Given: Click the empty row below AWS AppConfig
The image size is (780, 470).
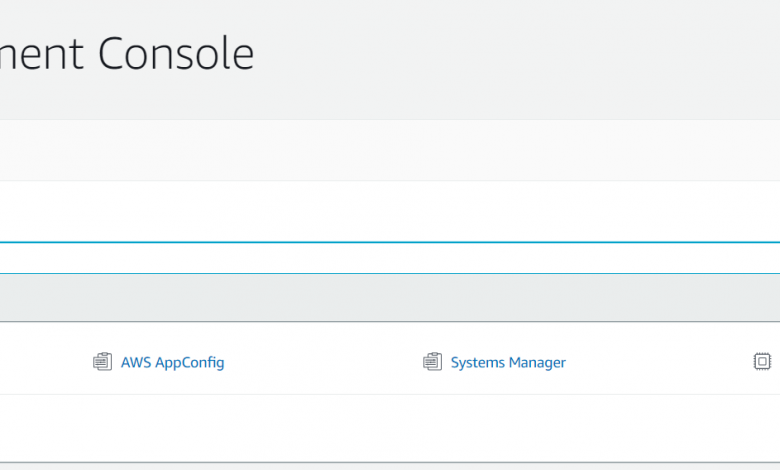Looking at the screenshot, I should 170,427.
